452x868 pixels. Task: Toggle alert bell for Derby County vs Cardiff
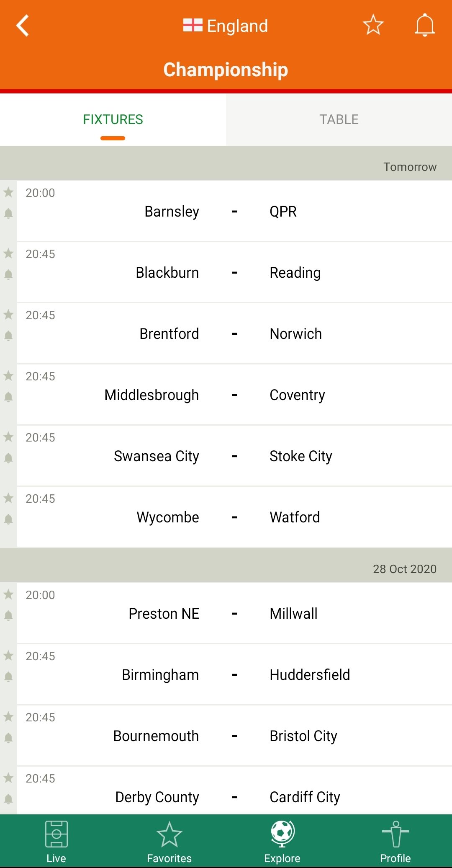[x=8, y=799]
